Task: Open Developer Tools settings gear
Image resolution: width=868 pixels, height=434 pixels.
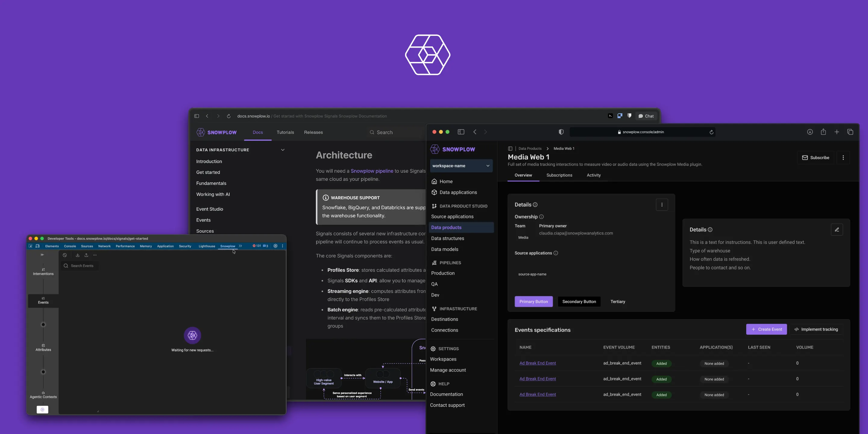Action: click(x=275, y=246)
